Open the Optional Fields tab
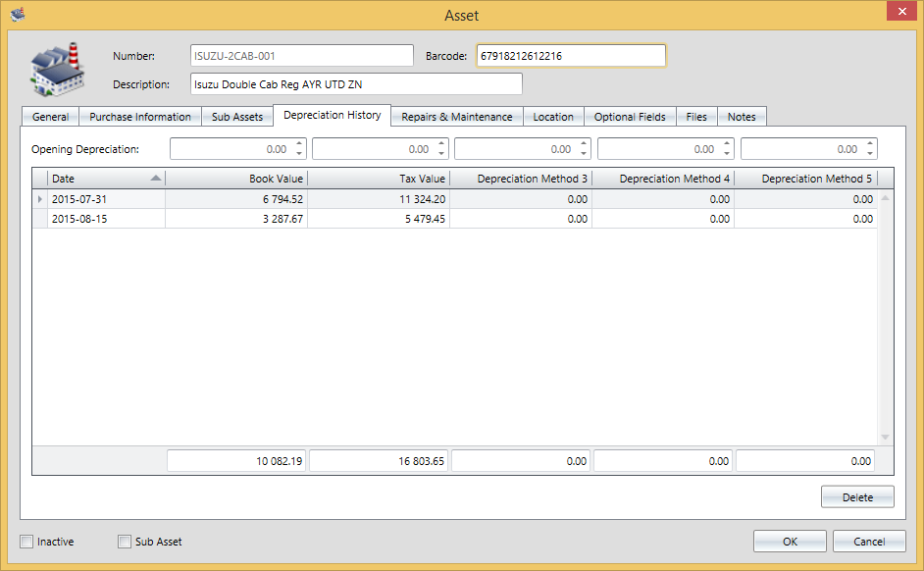Viewport: 924px width, 571px height. click(x=630, y=117)
